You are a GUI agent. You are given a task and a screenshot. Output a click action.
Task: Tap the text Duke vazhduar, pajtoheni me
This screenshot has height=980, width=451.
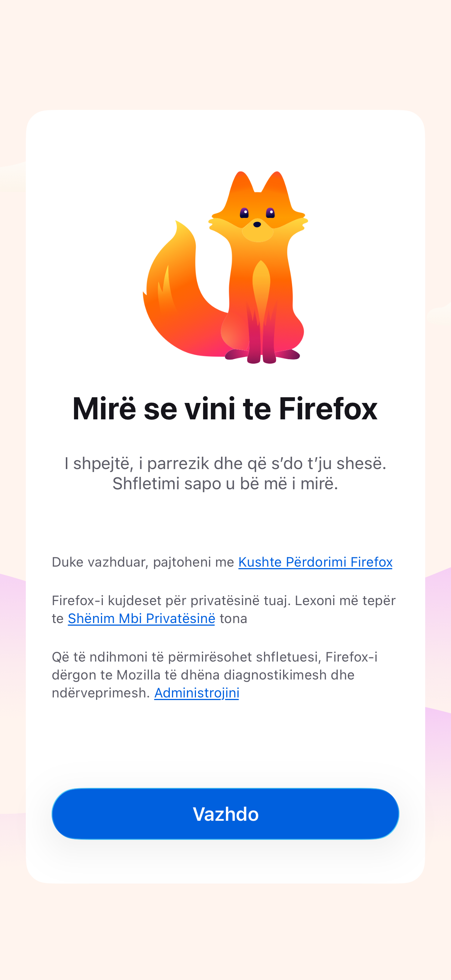point(143,562)
